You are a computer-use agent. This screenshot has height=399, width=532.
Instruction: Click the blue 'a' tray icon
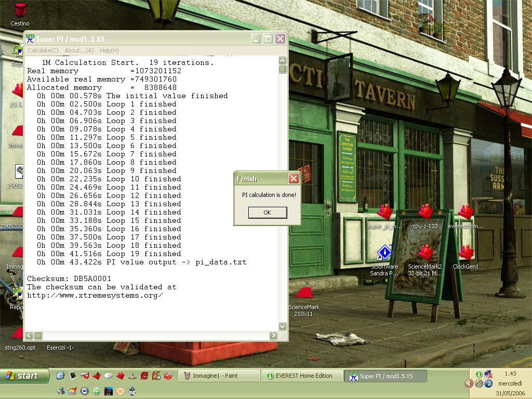click(x=488, y=383)
